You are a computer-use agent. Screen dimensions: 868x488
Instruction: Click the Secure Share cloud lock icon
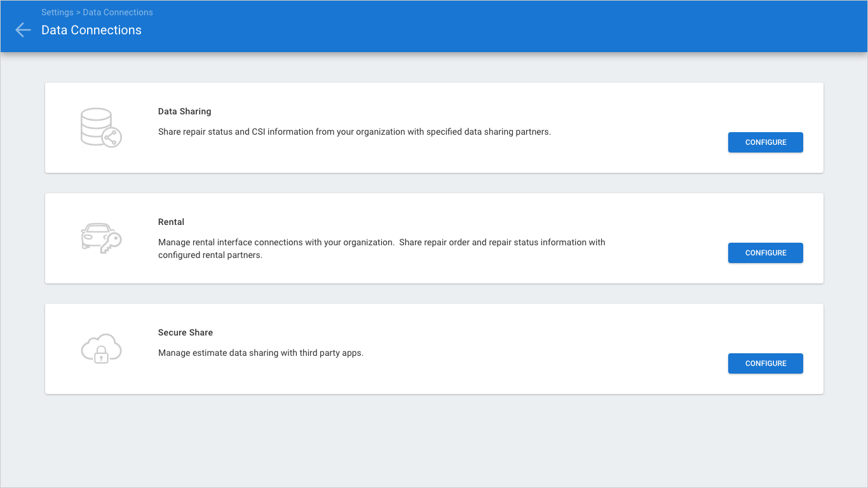tap(100, 349)
